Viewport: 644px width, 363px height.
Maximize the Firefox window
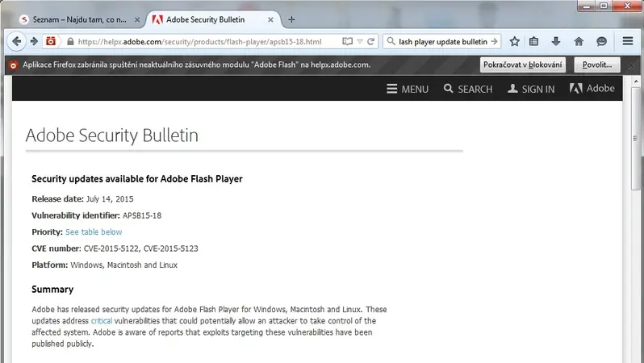point(604,6)
